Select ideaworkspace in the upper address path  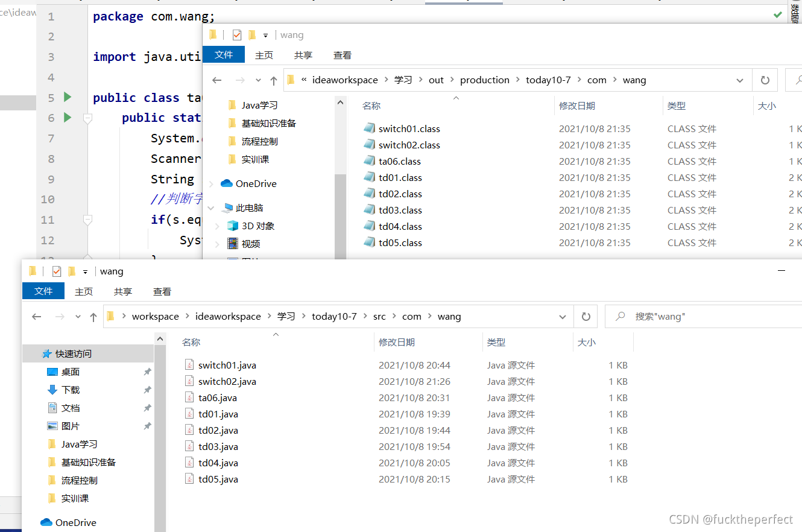pos(345,80)
